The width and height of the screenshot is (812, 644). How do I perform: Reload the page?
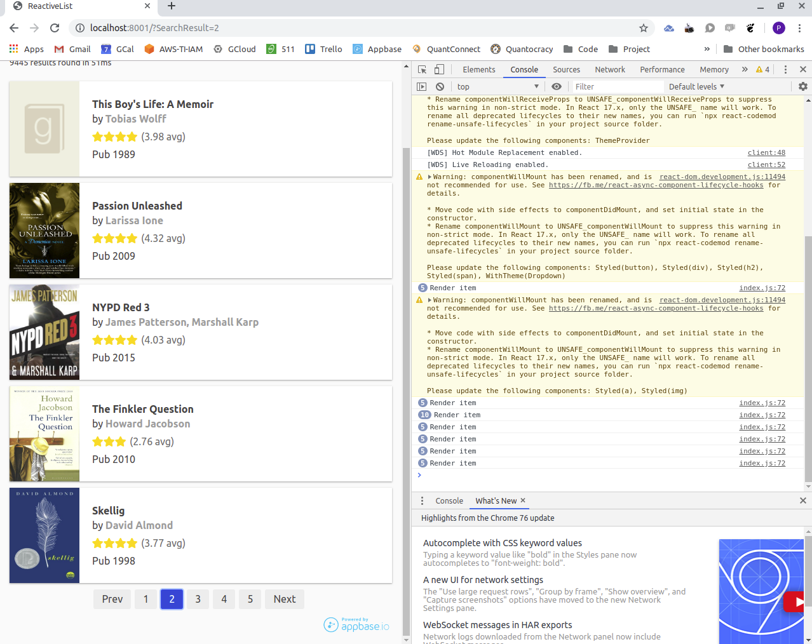[x=55, y=28]
